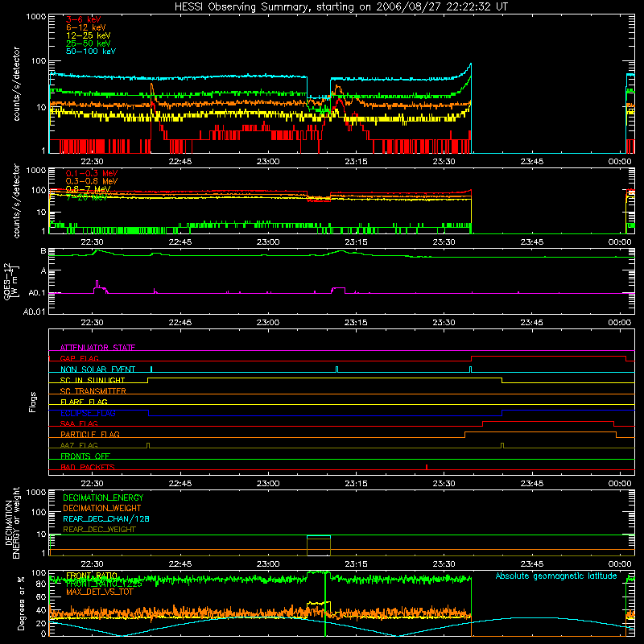Select the BAD_PACKETS flag label
The image size is (644, 644).
point(88,467)
